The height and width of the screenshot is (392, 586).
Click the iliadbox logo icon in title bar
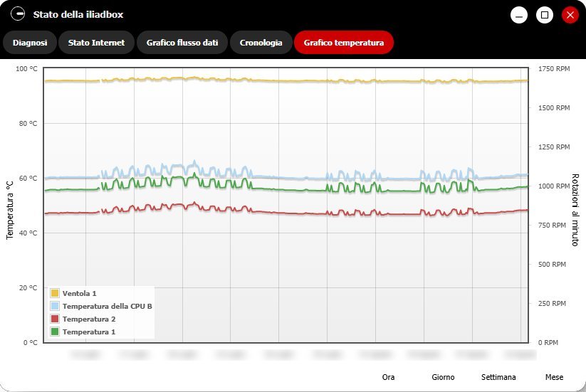pos(18,14)
